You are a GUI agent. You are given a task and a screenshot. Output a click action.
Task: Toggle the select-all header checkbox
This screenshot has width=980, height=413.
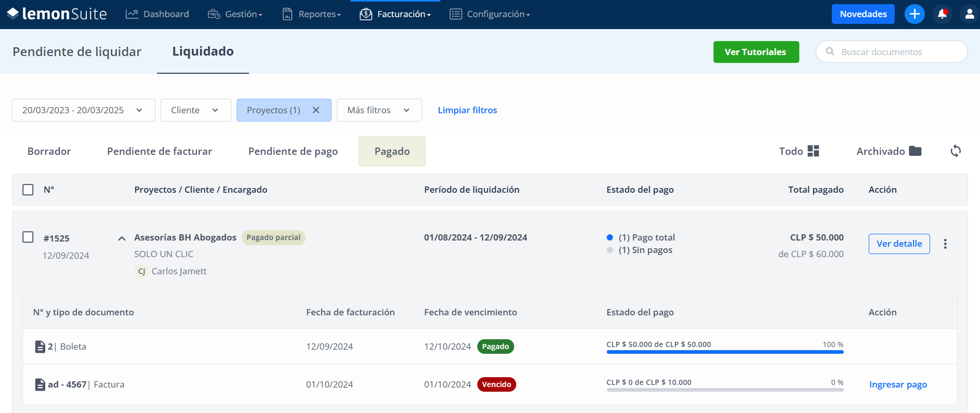click(28, 190)
